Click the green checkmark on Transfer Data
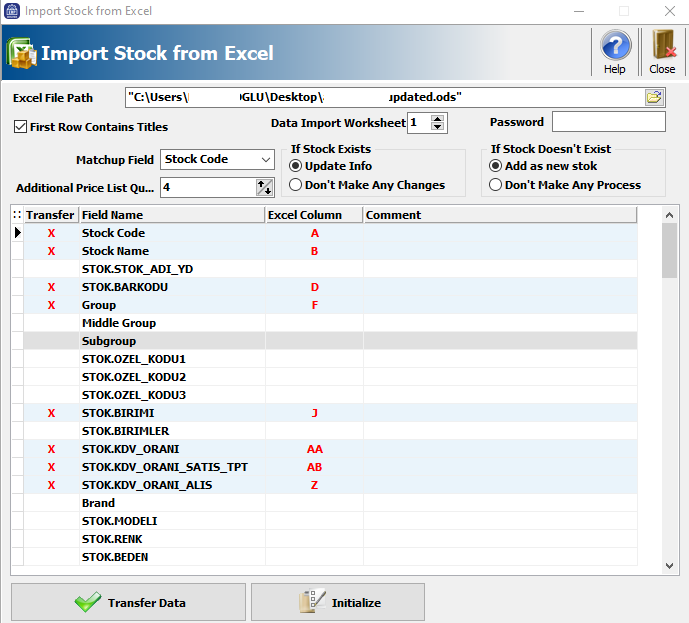 click(x=88, y=601)
